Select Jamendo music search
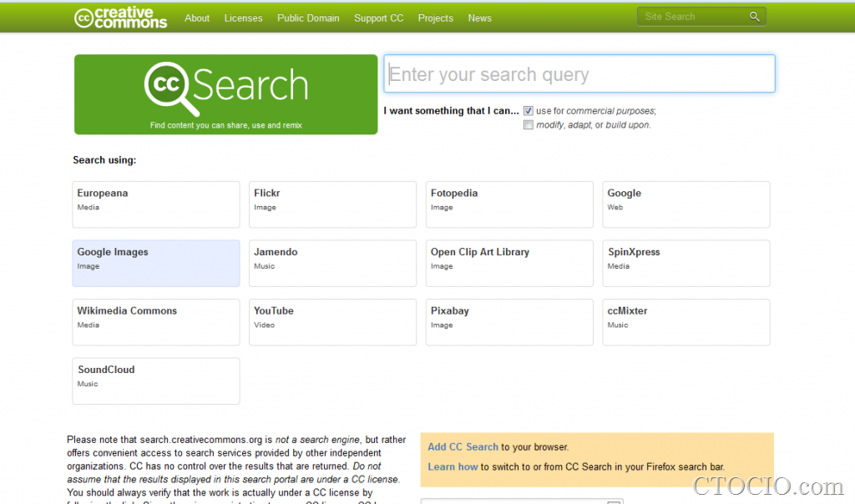855x504 pixels. 332,263
